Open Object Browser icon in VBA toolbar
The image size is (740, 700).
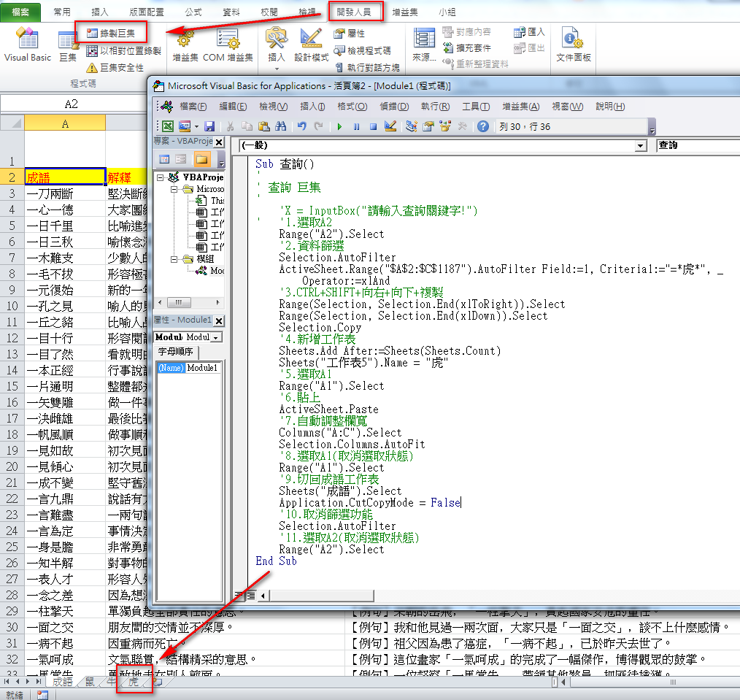tap(445, 126)
